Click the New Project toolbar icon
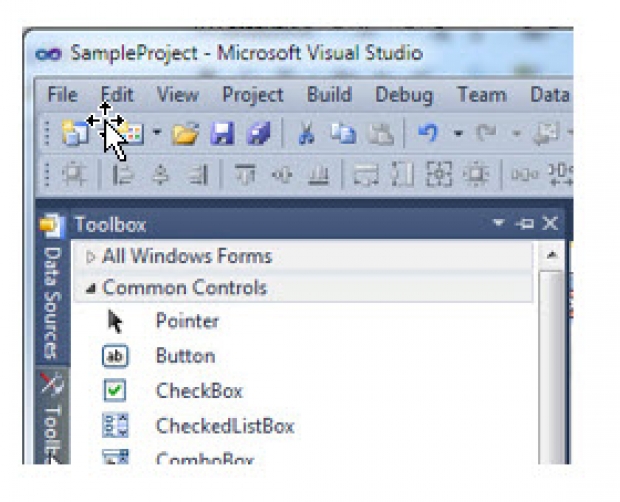The image size is (620, 502). click(x=75, y=133)
